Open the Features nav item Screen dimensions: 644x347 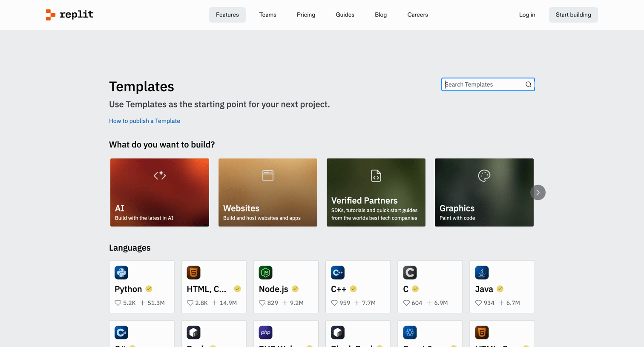(x=227, y=15)
